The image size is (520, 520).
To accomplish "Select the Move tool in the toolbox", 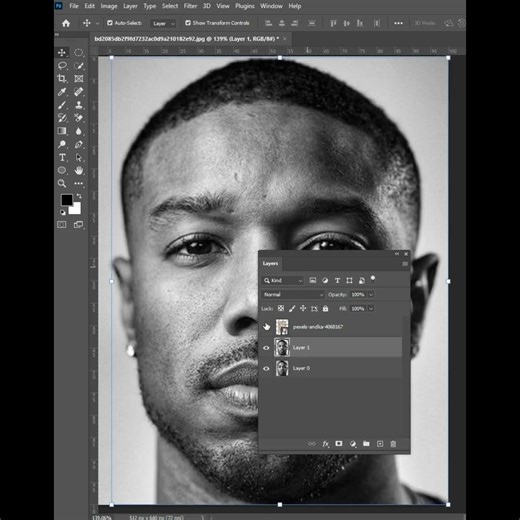I will [x=62, y=53].
